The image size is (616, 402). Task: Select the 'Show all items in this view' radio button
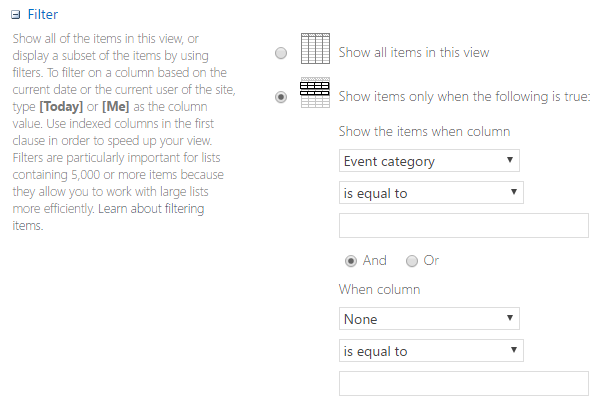point(281,53)
